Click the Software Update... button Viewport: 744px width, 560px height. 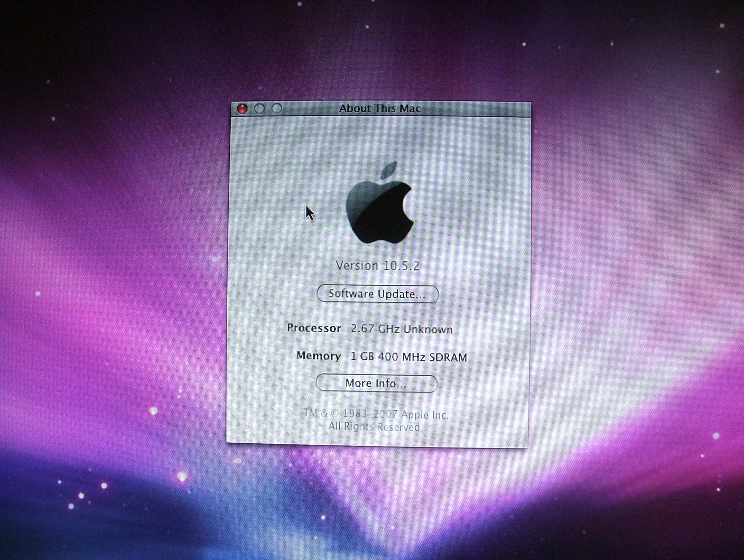[377, 294]
